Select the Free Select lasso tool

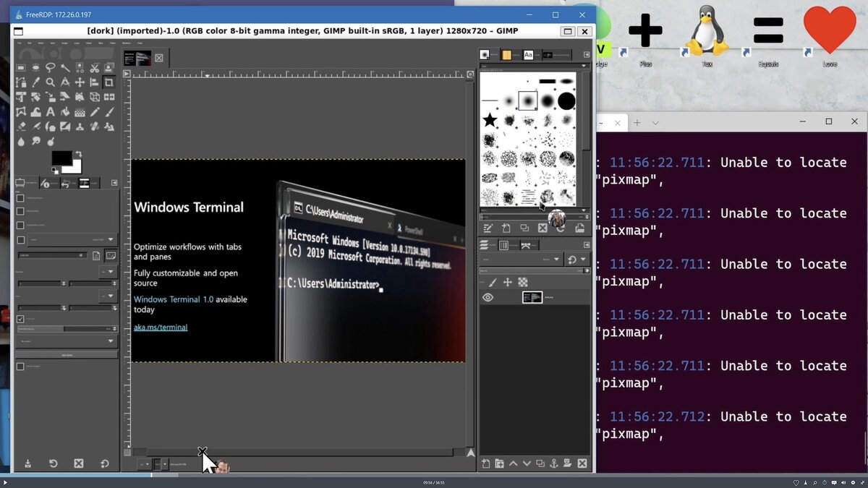pyautogui.click(x=50, y=67)
